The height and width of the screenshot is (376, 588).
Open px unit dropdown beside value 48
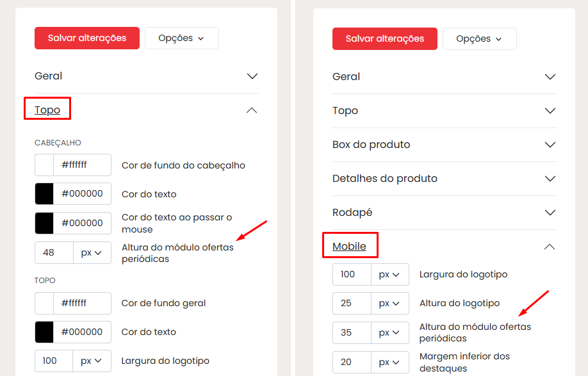coord(92,252)
